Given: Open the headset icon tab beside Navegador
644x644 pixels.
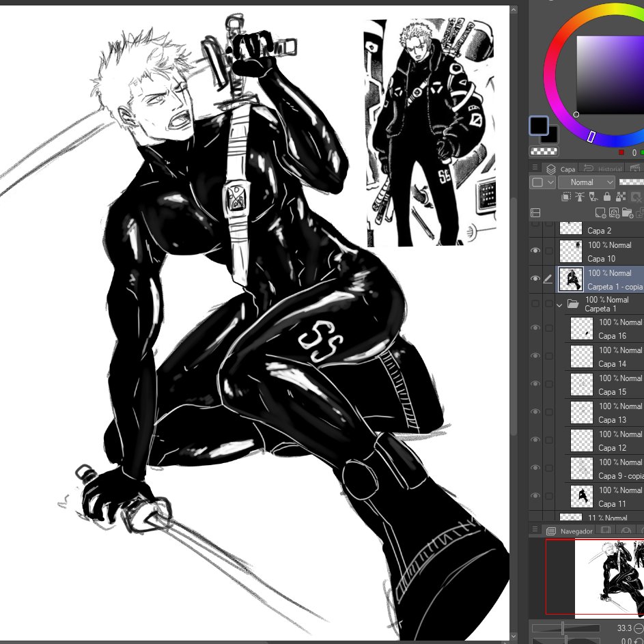Looking at the screenshot, I should [626, 531].
